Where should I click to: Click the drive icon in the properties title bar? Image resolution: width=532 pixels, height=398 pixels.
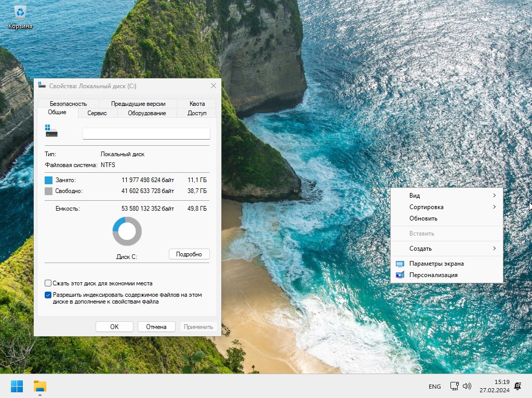pos(42,86)
